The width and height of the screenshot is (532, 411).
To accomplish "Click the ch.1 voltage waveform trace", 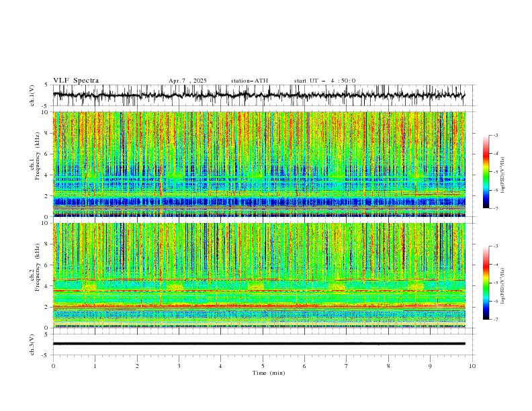I will click(259, 95).
